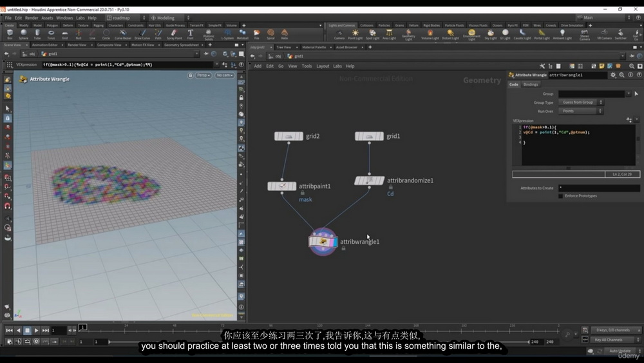
Task: Jump to first frame button
Action: click(x=9, y=330)
